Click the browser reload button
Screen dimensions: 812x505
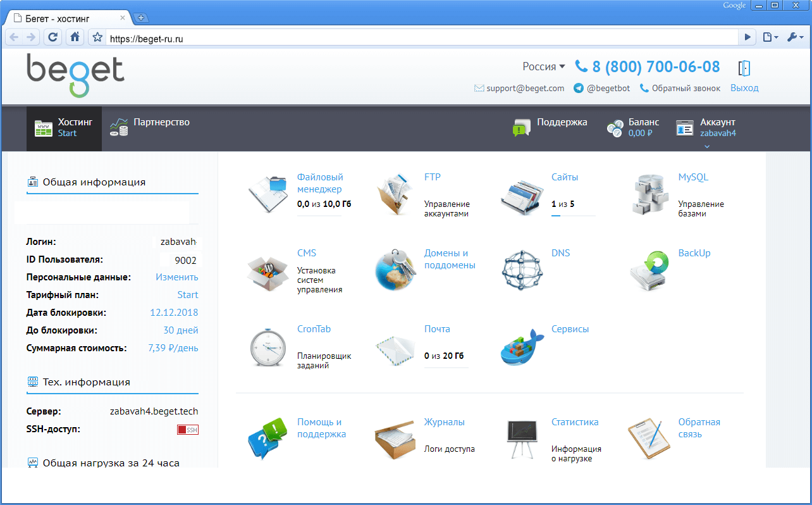point(53,37)
